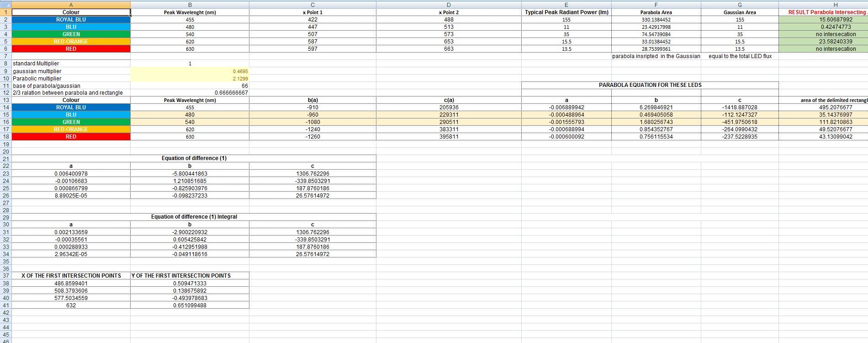
Task: Select the 'Parabola Area' header cell
Action: coord(656,12)
